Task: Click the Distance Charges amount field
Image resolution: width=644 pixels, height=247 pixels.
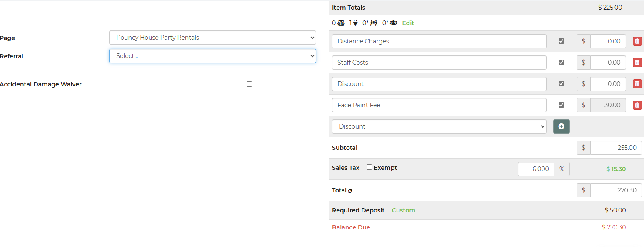Action: click(x=608, y=41)
